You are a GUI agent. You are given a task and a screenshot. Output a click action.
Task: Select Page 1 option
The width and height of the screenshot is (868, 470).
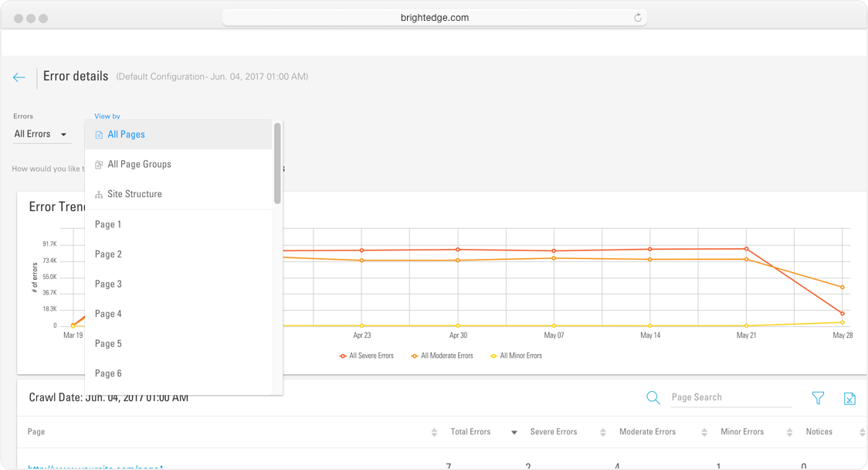(109, 225)
